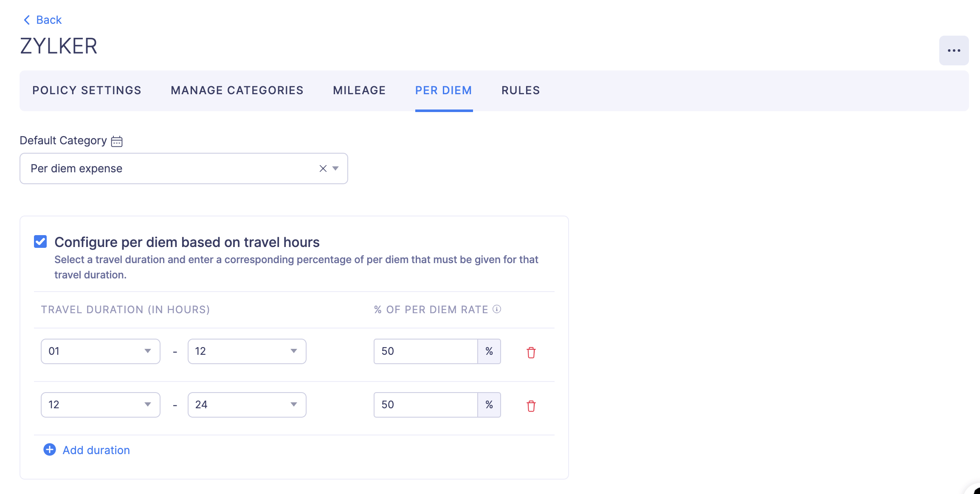Select the Rules tab
This screenshot has height=494, width=980.
pyautogui.click(x=521, y=90)
